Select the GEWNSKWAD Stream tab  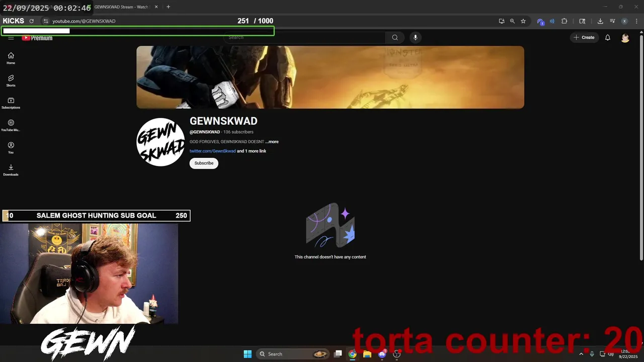point(121,7)
